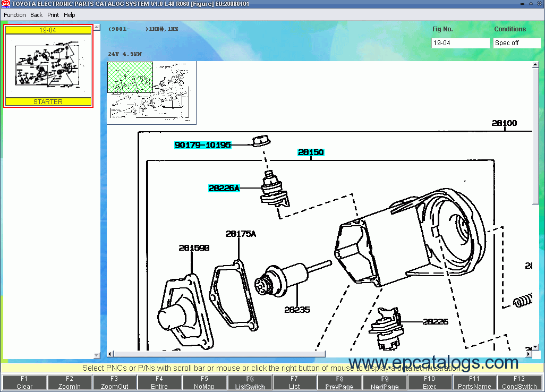Click the green hatched minimap overview
The image size is (545, 392).
[x=130, y=78]
